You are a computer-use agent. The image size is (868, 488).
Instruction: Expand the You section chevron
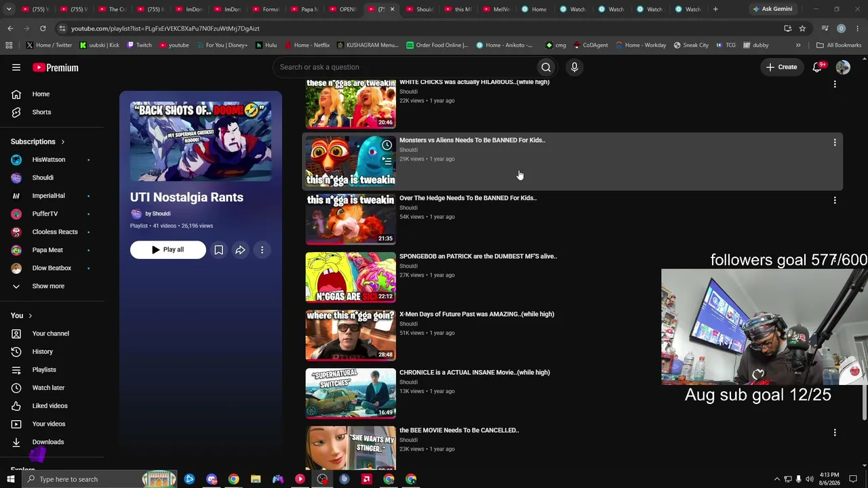pyautogui.click(x=30, y=316)
